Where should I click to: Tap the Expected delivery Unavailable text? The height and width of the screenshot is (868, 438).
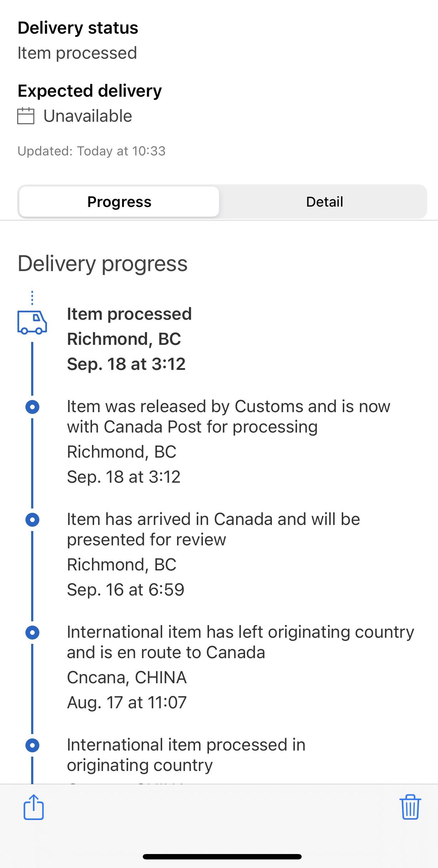pyautogui.click(x=88, y=116)
